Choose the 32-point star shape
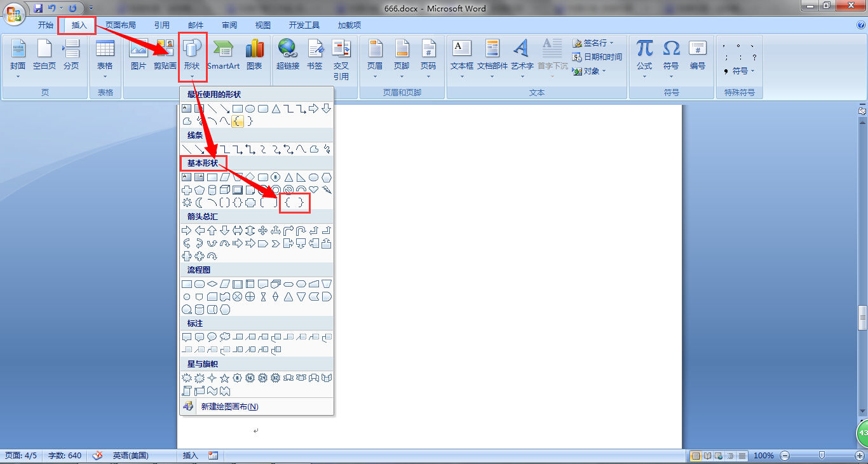 point(276,378)
